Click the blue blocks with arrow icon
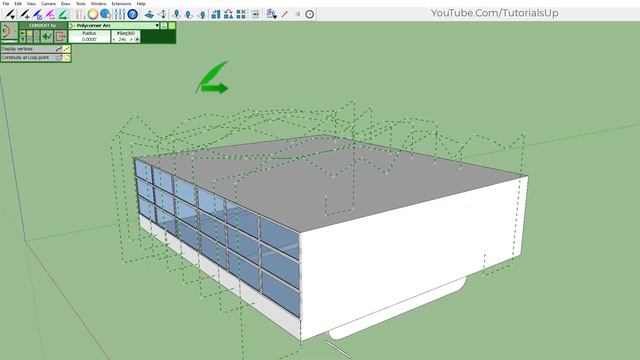 216,15
